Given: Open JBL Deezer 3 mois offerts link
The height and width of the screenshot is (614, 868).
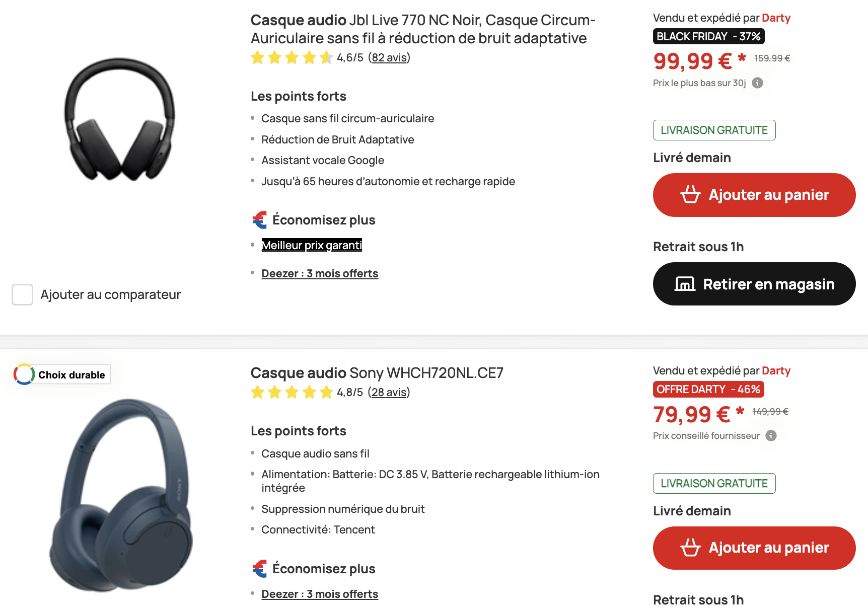Looking at the screenshot, I should point(320,273).
